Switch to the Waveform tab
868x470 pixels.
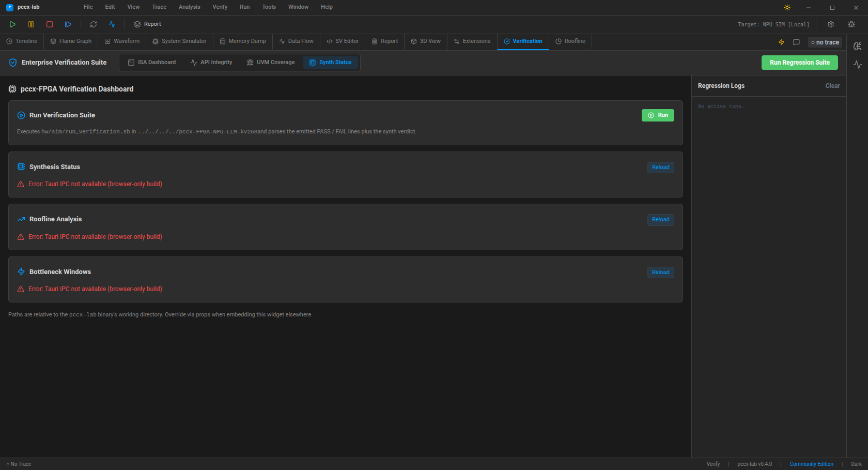coord(122,41)
